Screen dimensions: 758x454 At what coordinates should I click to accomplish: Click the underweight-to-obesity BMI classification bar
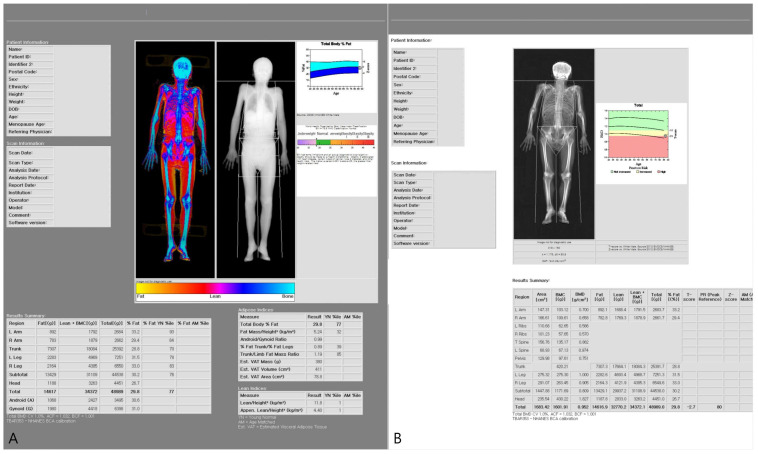(x=335, y=142)
